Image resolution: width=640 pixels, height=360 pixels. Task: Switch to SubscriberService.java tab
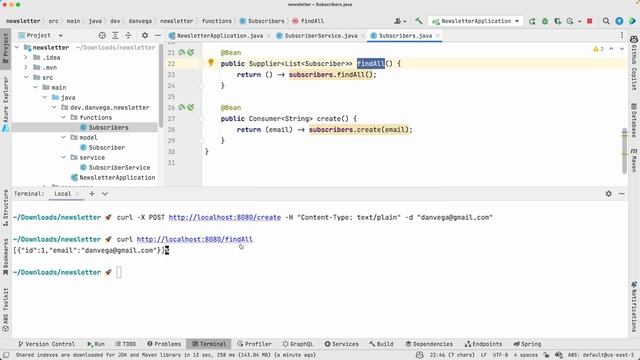[x=320, y=36]
